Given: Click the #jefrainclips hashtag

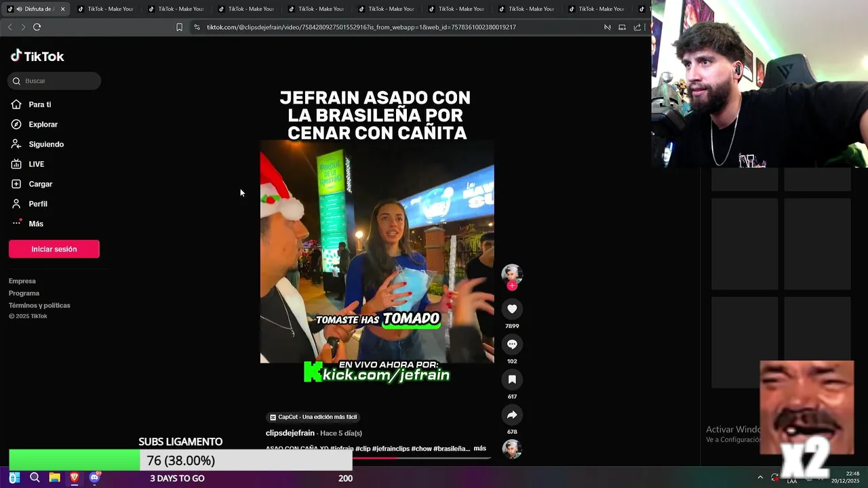Looking at the screenshot, I should [x=391, y=449].
